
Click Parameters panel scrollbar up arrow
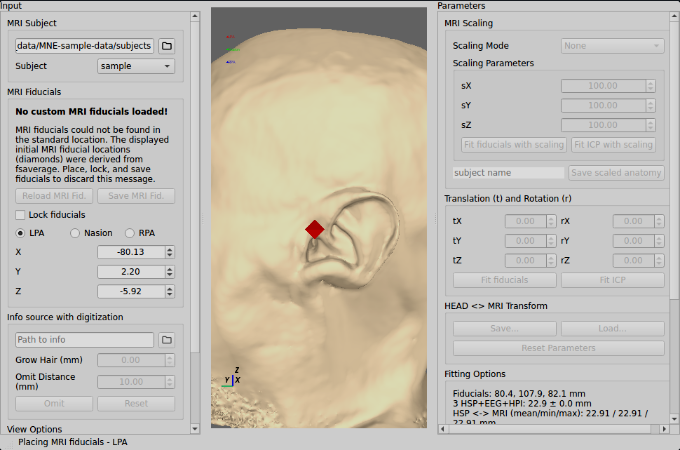674,16
